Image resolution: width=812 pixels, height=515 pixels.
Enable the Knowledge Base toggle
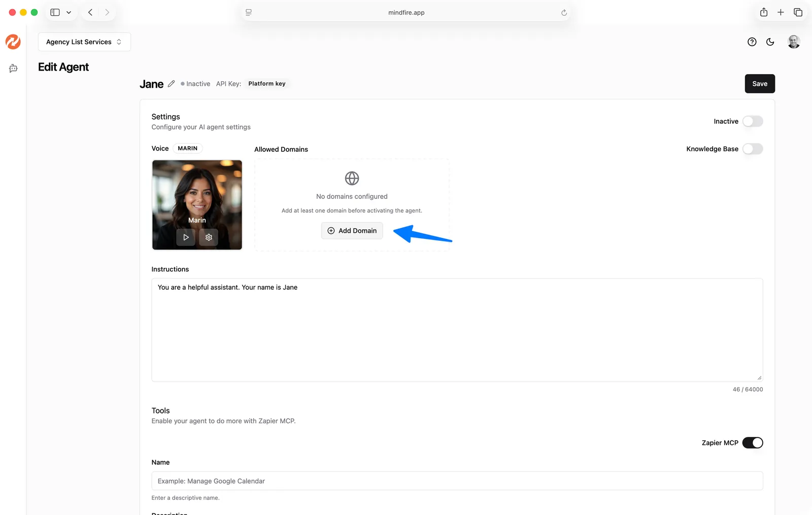point(752,149)
